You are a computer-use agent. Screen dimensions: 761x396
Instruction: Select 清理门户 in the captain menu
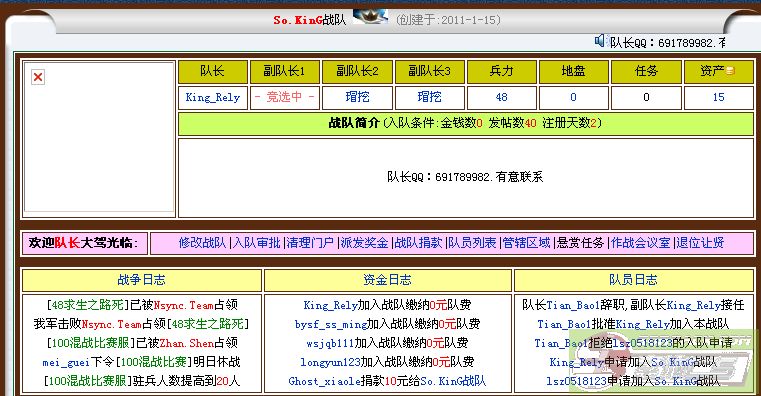point(310,243)
